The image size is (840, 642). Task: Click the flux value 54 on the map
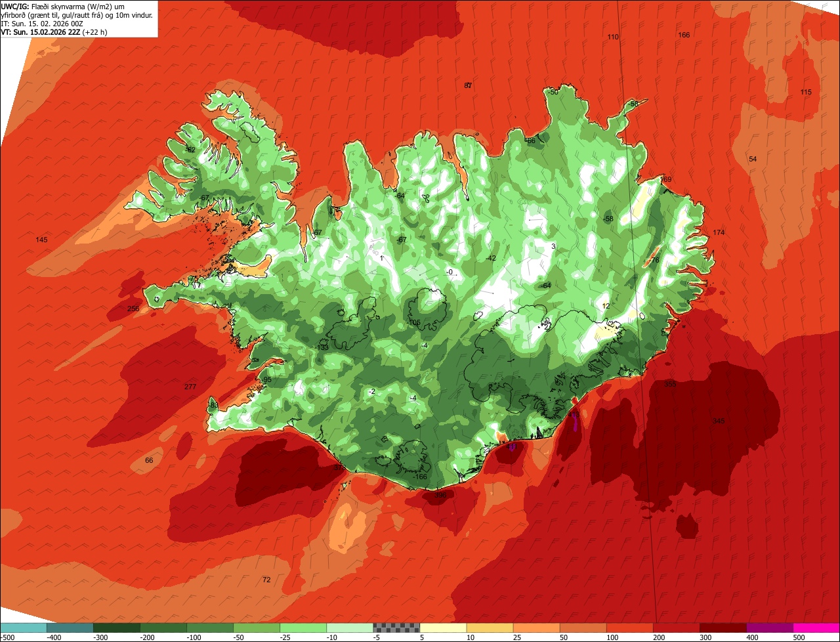753,160
